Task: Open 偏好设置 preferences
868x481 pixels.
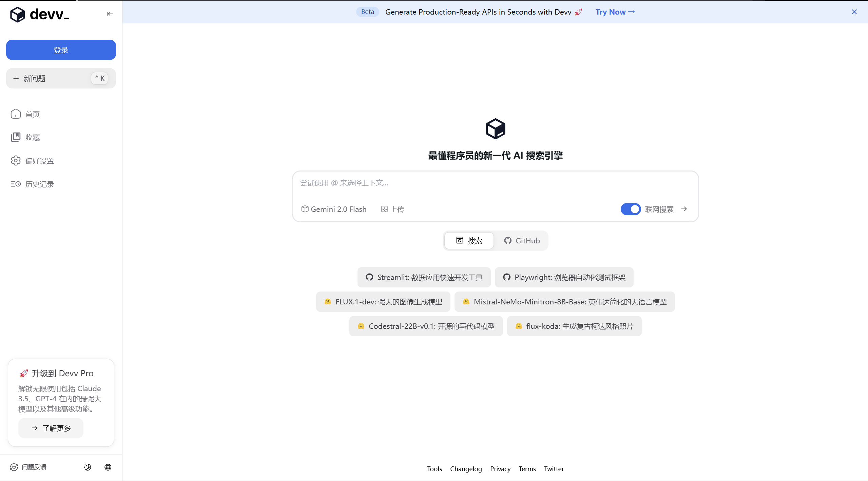Action: click(32, 161)
